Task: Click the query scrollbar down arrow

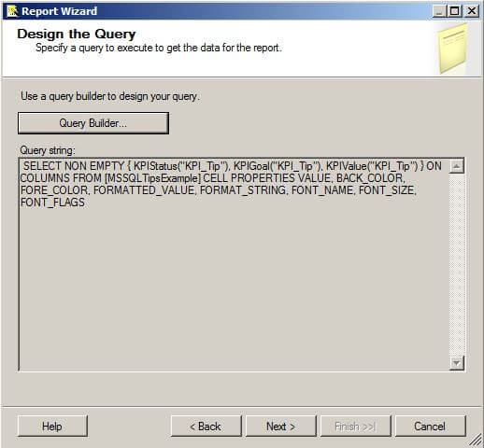Action: pos(457,363)
